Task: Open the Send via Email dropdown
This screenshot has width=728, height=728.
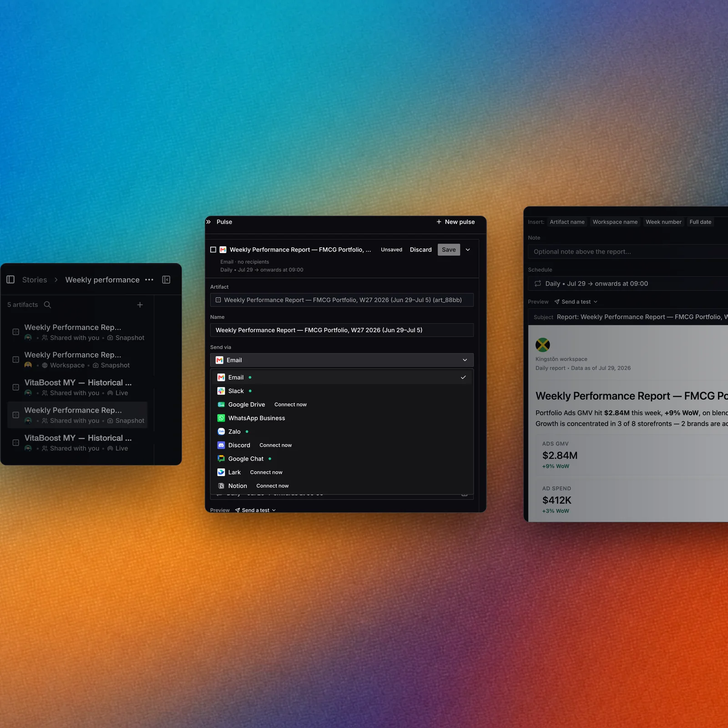Action: pyautogui.click(x=342, y=360)
